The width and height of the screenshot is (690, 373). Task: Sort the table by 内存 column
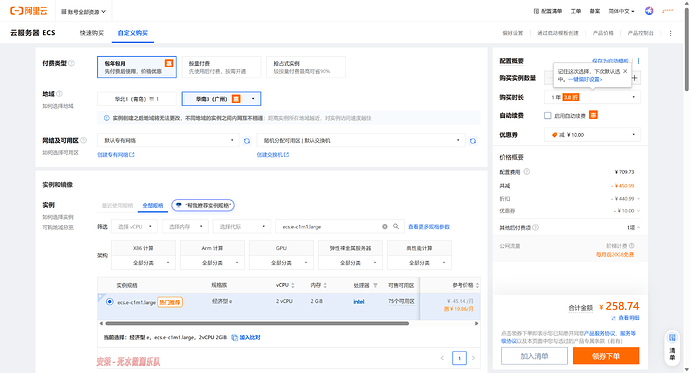click(x=325, y=285)
